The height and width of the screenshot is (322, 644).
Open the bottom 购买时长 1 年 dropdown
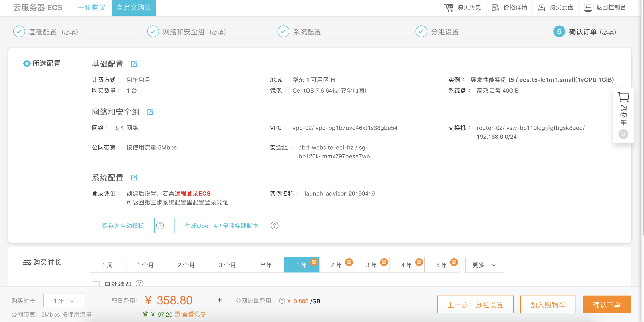pos(64,300)
